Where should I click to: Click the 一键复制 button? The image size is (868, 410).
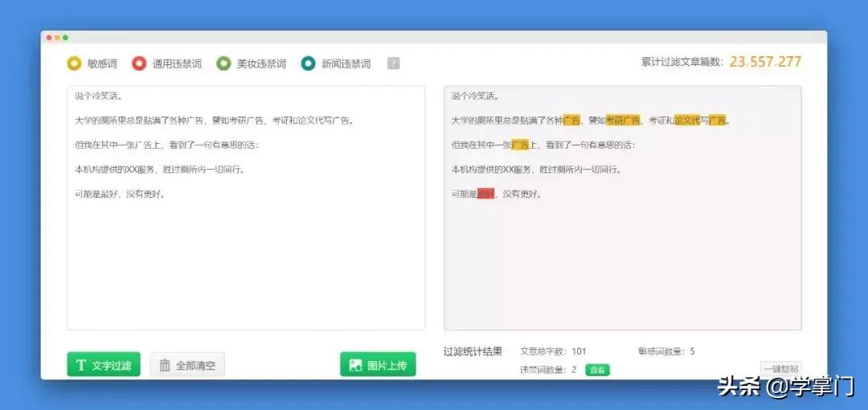780,368
